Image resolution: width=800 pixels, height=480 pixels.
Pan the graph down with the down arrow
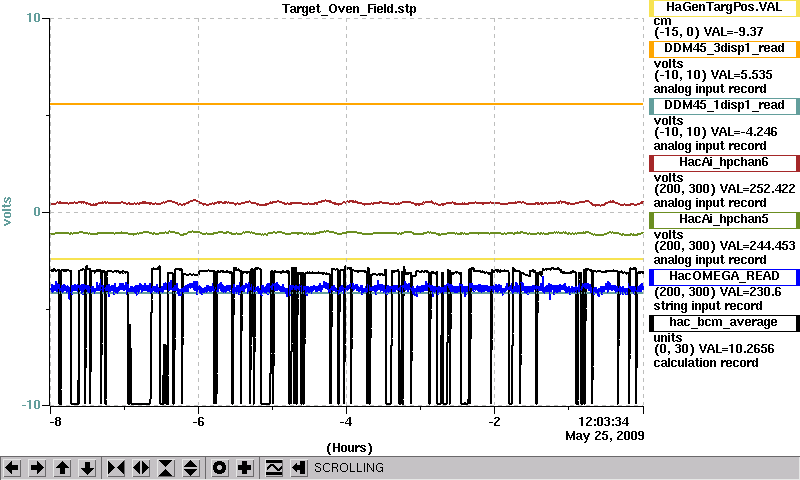click(x=88, y=468)
